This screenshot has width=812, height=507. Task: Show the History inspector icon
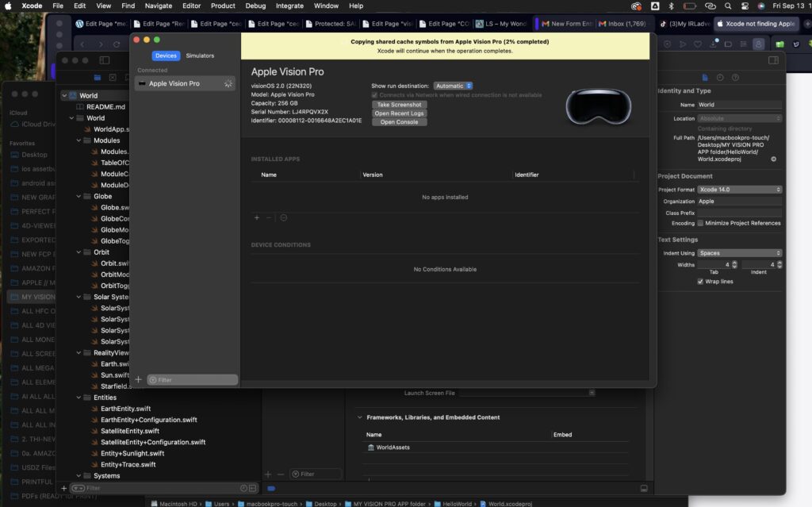click(x=720, y=77)
